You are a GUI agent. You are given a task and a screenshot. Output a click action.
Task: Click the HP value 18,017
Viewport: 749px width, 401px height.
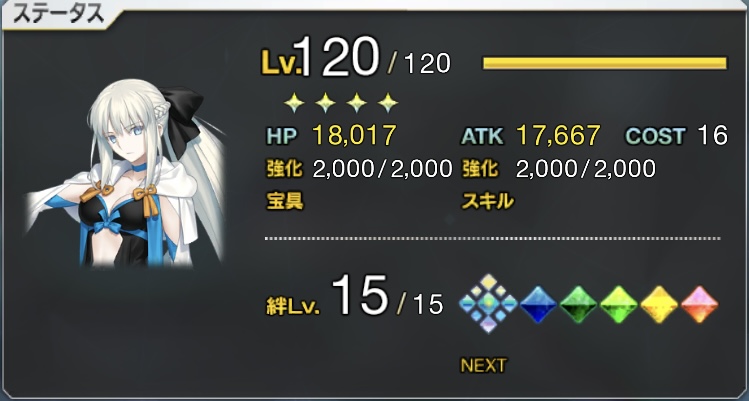point(354,136)
